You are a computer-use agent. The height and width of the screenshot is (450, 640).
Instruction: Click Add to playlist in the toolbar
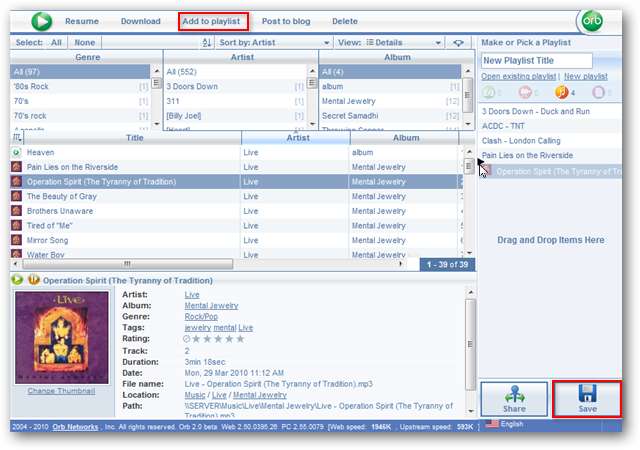point(215,21)
